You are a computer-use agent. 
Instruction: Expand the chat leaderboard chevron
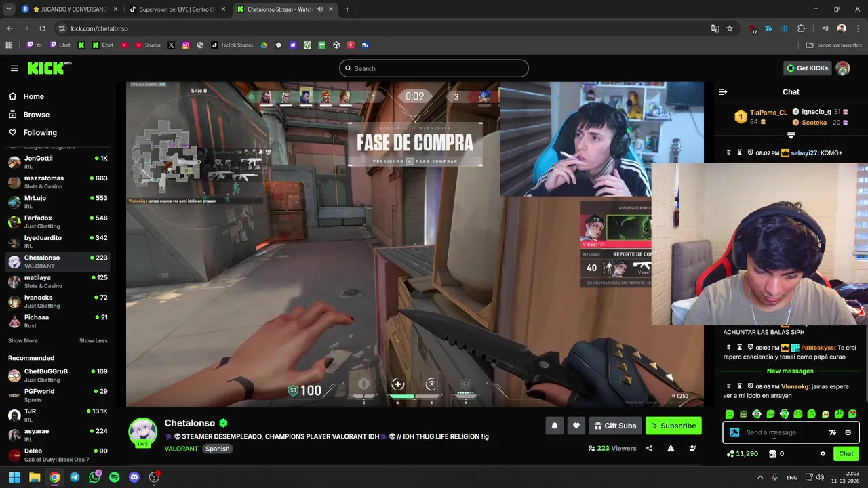(791, 136)
